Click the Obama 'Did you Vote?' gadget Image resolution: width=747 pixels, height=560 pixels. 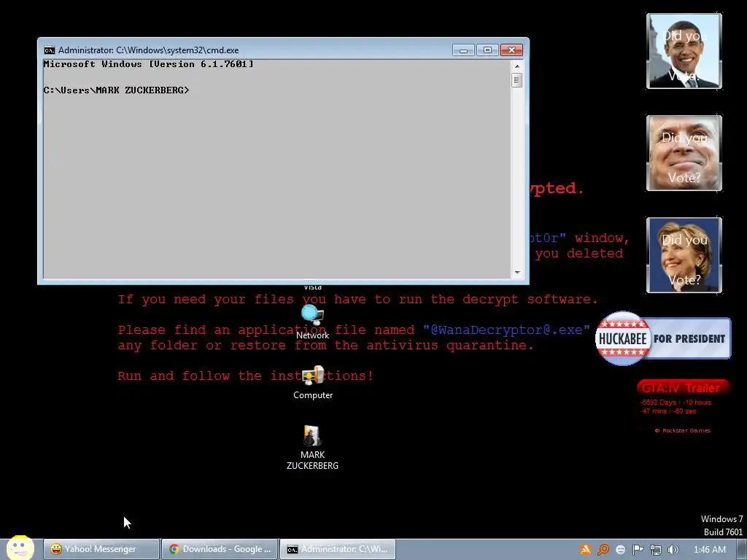click(x=684, y=51)
